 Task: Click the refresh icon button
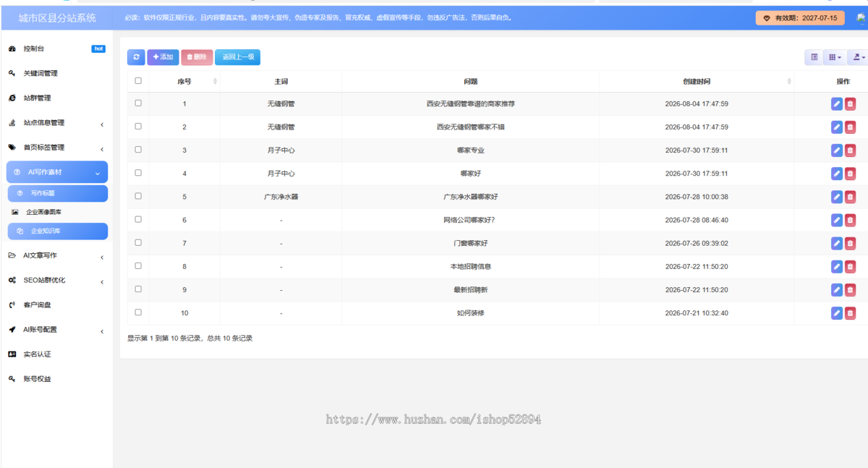(x=136, y=57)
